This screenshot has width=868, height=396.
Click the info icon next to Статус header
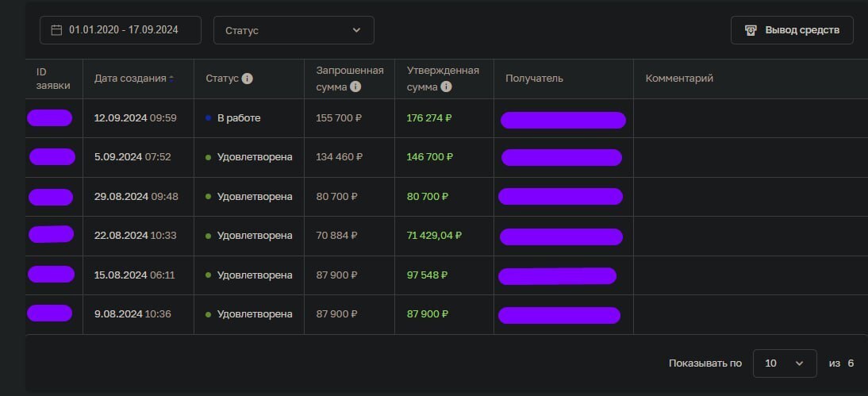247,79
